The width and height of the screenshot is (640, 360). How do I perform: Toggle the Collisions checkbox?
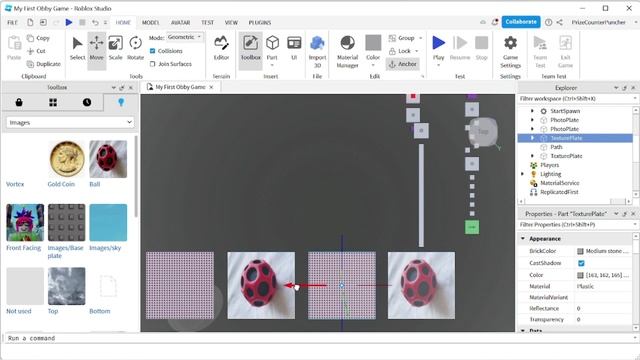click(152, 51)
